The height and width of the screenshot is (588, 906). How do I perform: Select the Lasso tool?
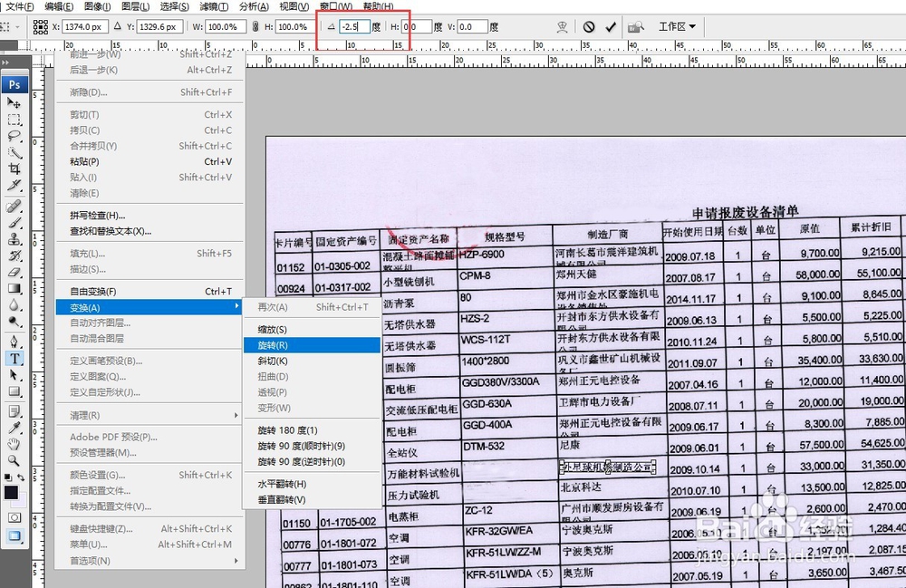coord(12,137)
